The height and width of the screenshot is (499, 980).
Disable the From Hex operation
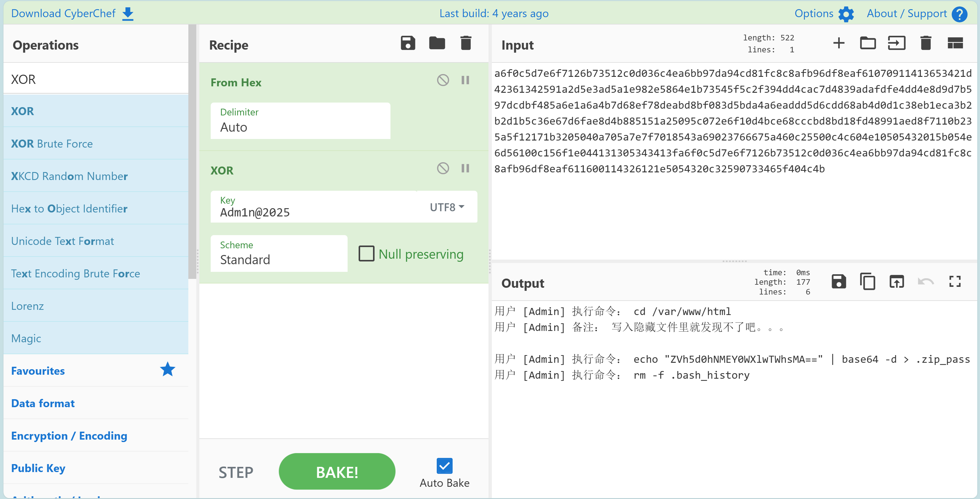tap(443, 80)
